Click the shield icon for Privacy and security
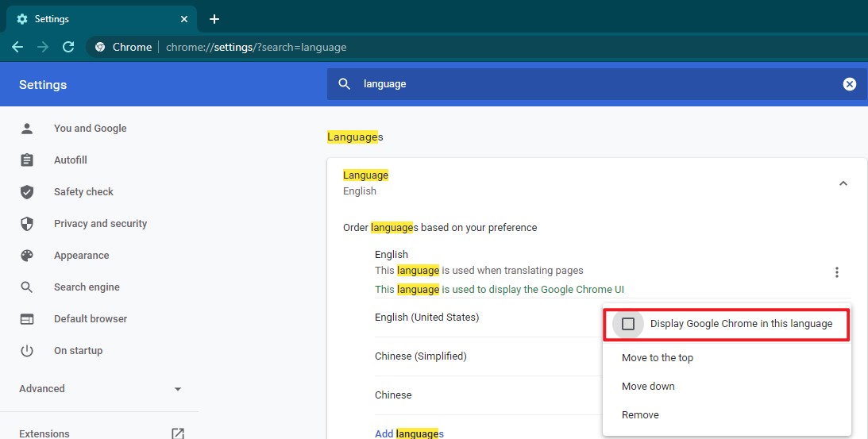 point(26,224)
